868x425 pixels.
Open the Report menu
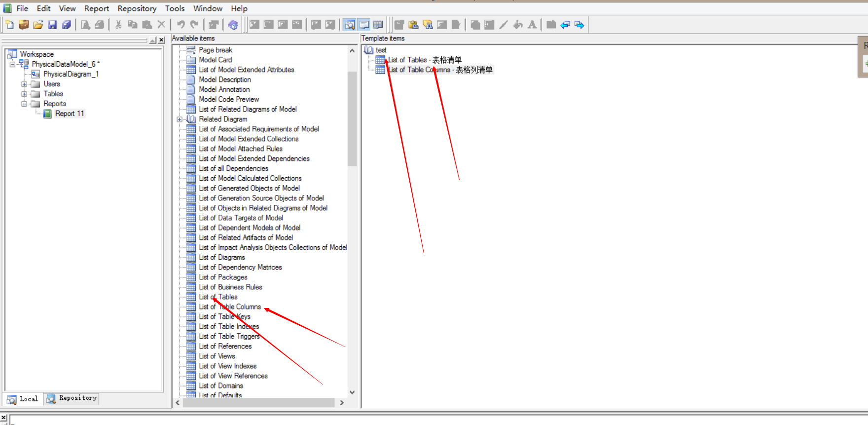(96, 8)
